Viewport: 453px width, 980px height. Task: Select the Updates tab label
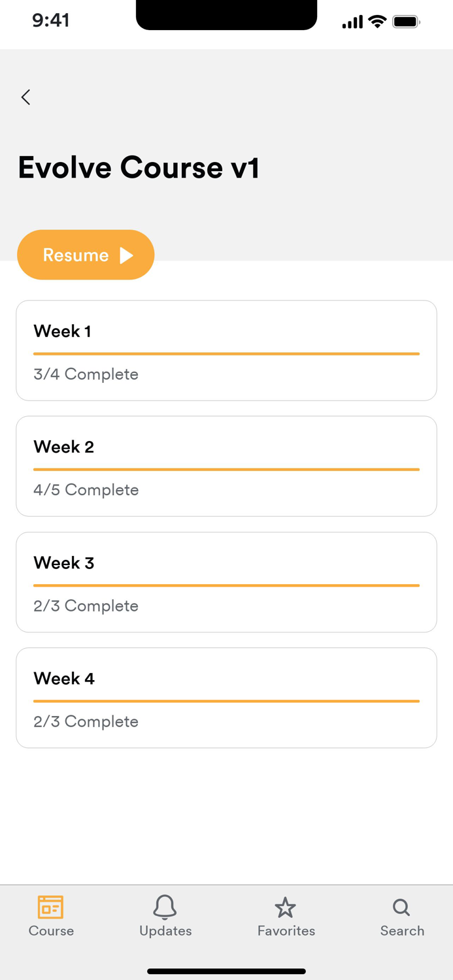click(x=165, y=931)
